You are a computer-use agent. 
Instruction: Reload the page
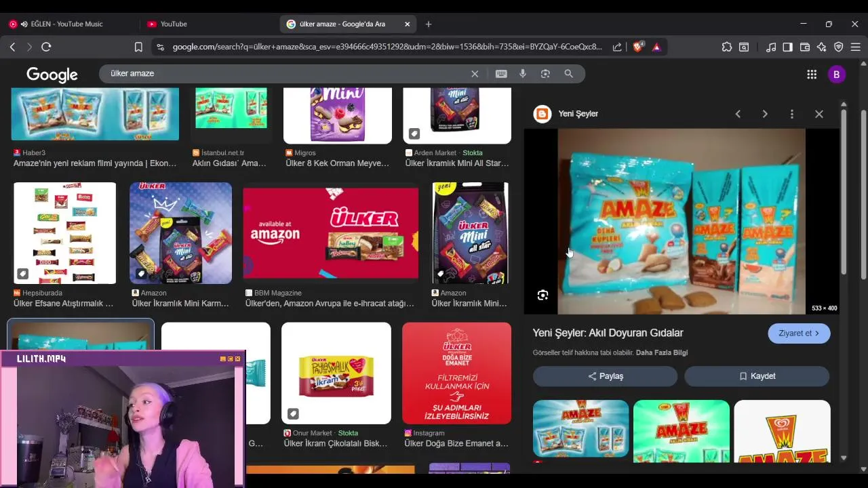point(46,47)
